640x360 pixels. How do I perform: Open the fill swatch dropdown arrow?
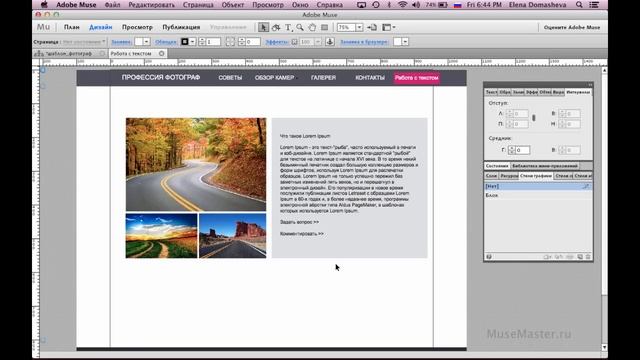(x=147, y=42)
